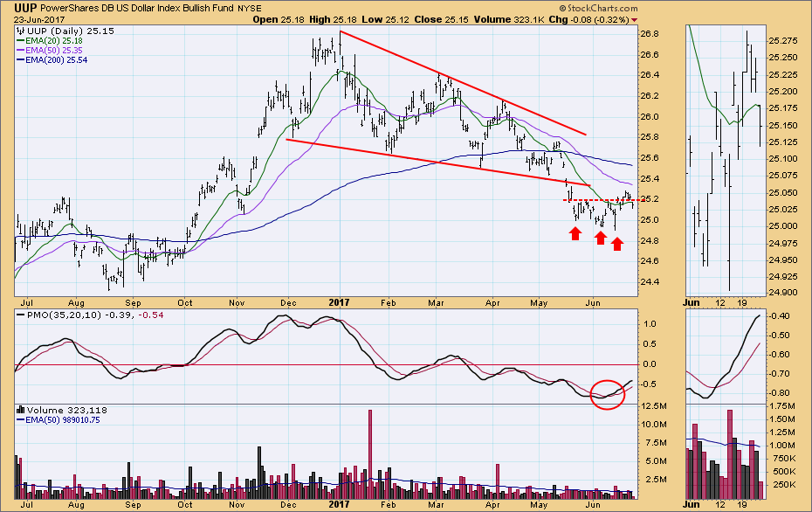Viewport: 812px width, 512px height.
Task: Click the EMA(200) 25.54 legend text
Action: click(x=57, y=60)
